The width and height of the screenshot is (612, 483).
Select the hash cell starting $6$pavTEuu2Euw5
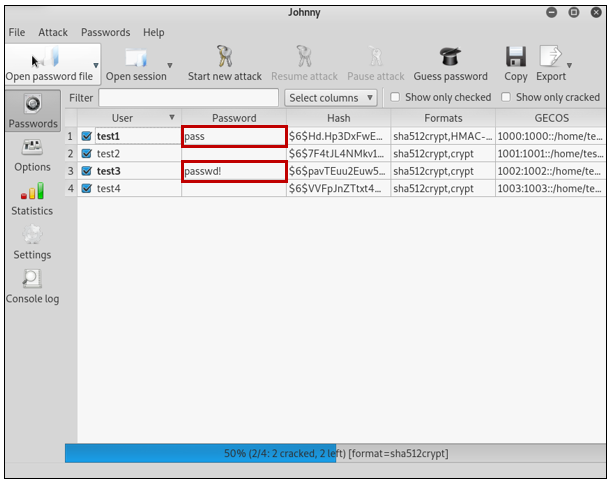tap(338, 171)
